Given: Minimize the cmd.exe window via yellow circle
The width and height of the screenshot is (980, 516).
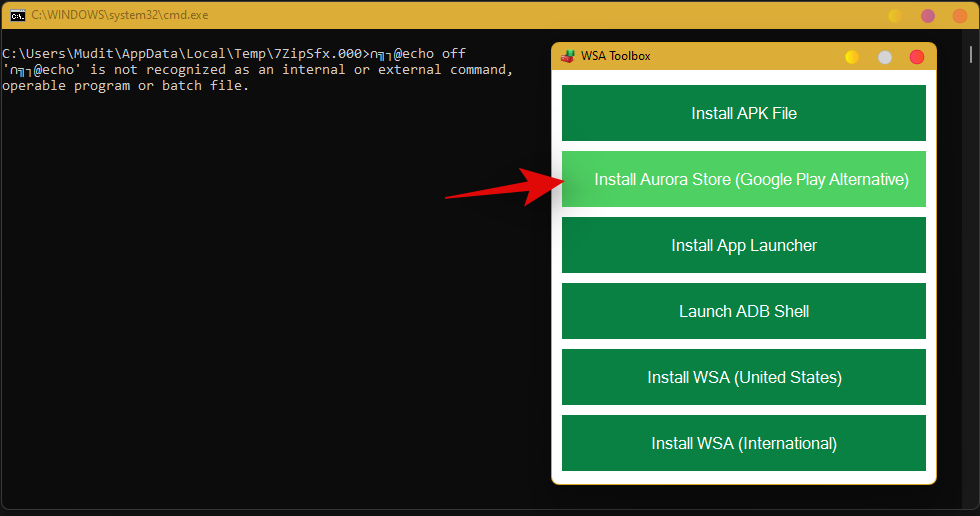Looking at the screenshot, I should (x=896, y=16).
